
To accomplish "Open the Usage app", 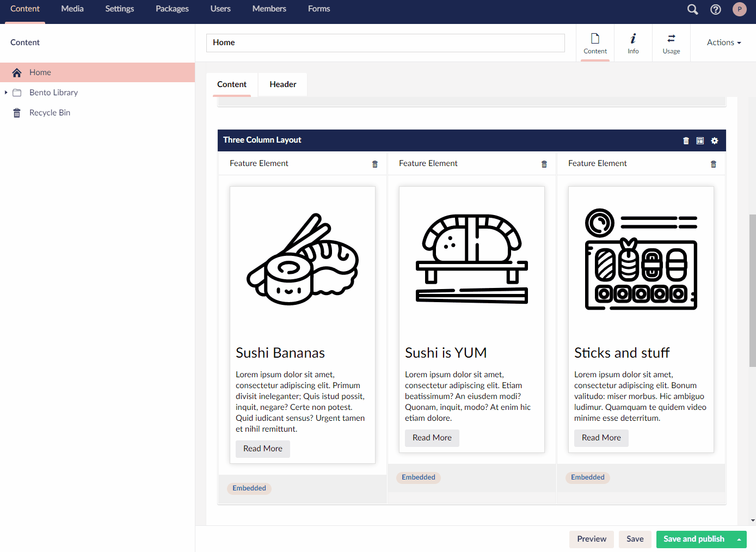I will click(671, 43).
